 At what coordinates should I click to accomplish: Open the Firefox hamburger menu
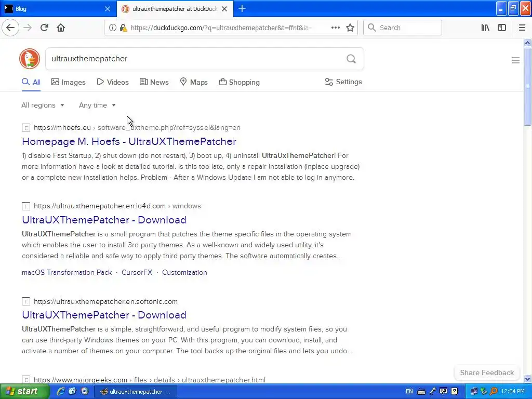(x=522, y=28)
